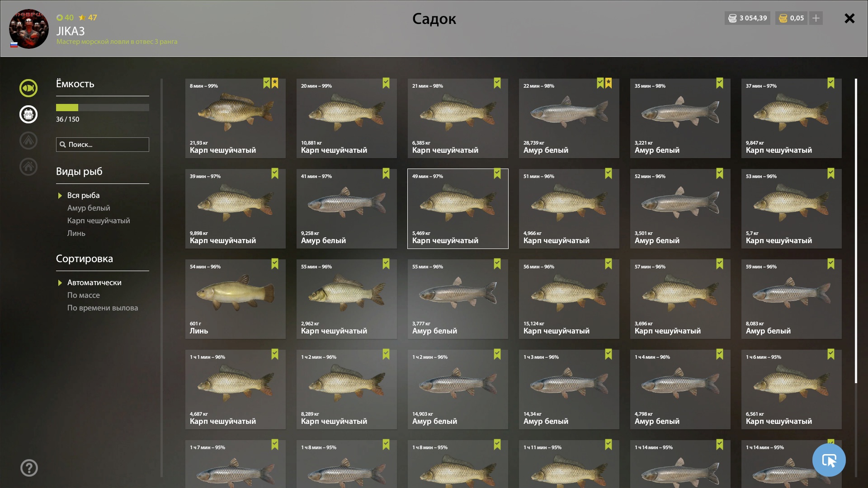Toggle the star mark on the 28,739 кг Амур белый

click(609, 83)
